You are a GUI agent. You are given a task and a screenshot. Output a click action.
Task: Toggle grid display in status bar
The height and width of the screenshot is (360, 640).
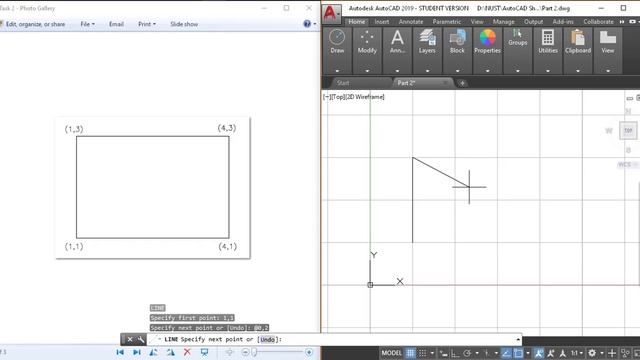[410, 353]
